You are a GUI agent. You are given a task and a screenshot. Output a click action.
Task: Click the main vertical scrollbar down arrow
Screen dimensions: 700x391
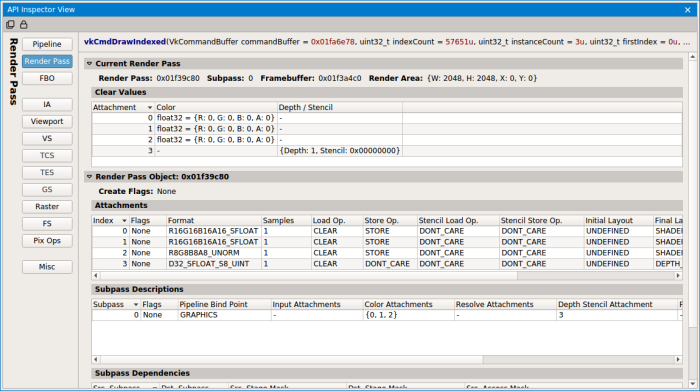[x=692, y=384]
